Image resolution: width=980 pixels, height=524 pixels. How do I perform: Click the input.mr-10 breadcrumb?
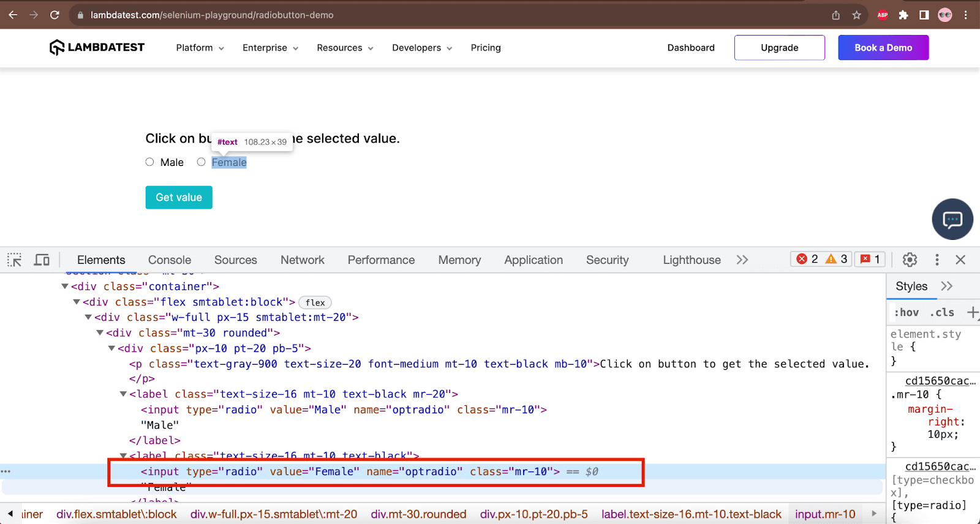point(825,514)
